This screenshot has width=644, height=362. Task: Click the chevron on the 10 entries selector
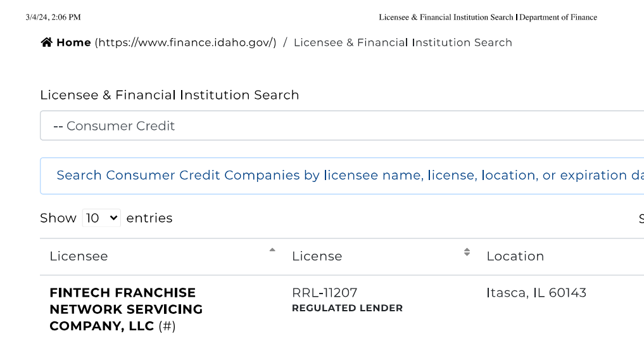(x=113, y=217)
